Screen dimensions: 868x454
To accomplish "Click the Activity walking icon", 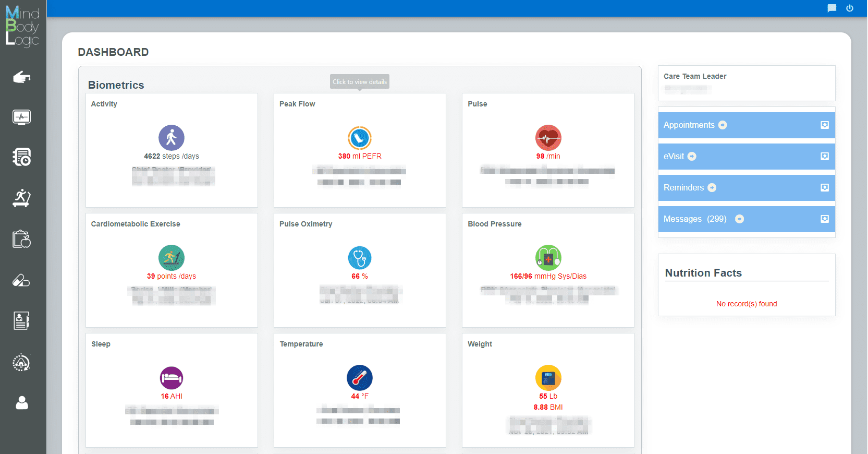I will [x=172, y=138].
